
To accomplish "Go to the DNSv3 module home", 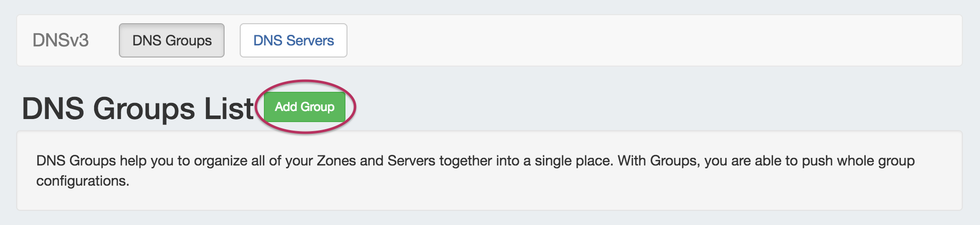I will [x=60, y=40].
